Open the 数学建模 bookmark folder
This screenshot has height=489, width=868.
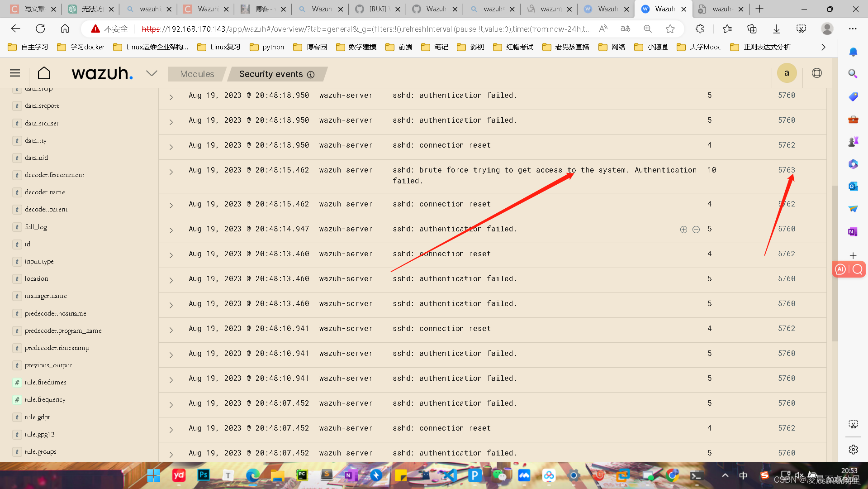356,47
